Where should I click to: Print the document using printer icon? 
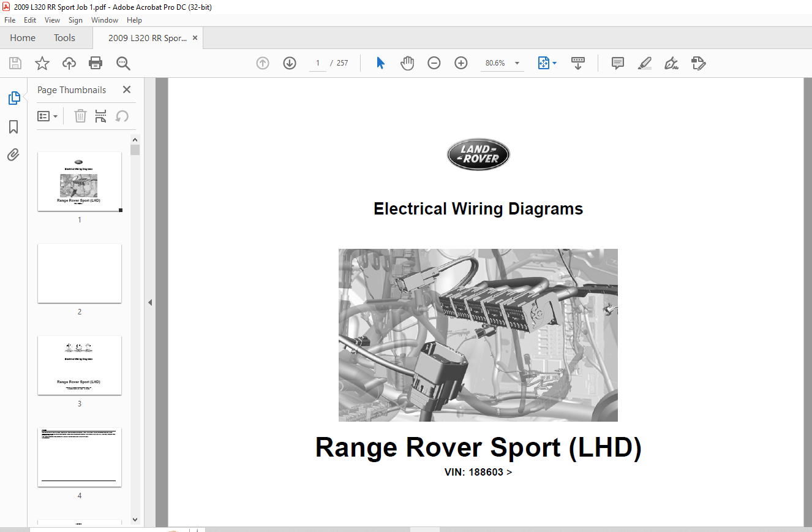point(96,63)
